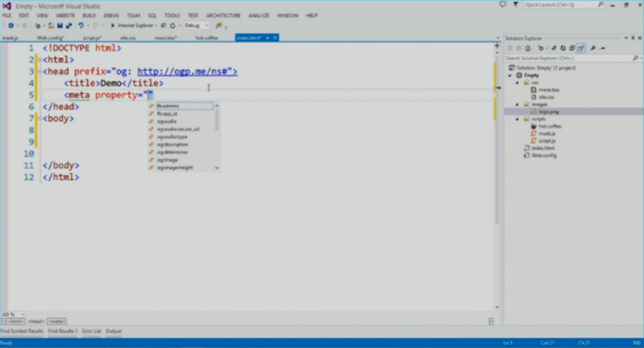Pin the Solution Explorer panel
This screenshot has width=644, height=348.
(x=633, y=38)
